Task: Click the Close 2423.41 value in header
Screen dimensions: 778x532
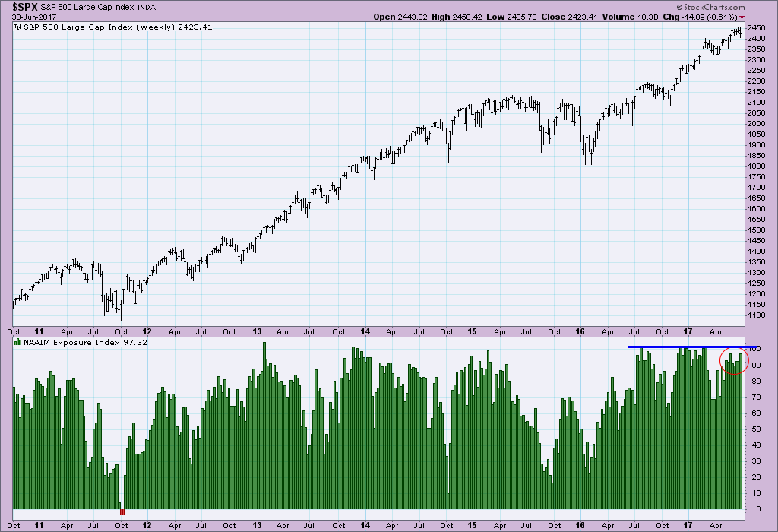Action: coord(569,17)
